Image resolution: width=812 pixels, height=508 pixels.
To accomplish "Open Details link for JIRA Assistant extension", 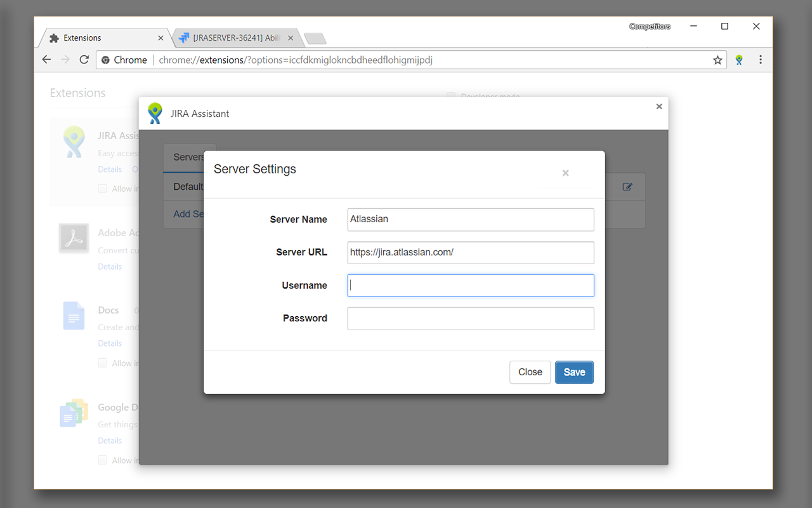I will [x=110, y=170].
